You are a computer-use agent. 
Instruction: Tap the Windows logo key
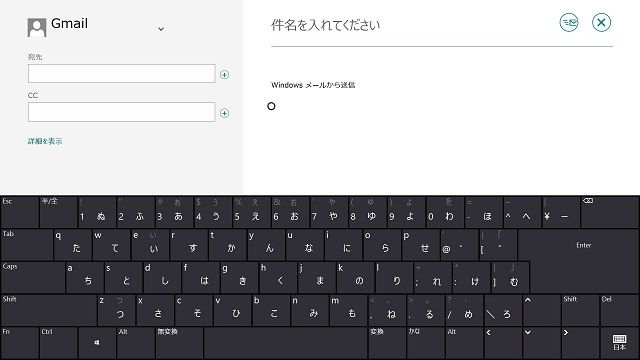97,342
